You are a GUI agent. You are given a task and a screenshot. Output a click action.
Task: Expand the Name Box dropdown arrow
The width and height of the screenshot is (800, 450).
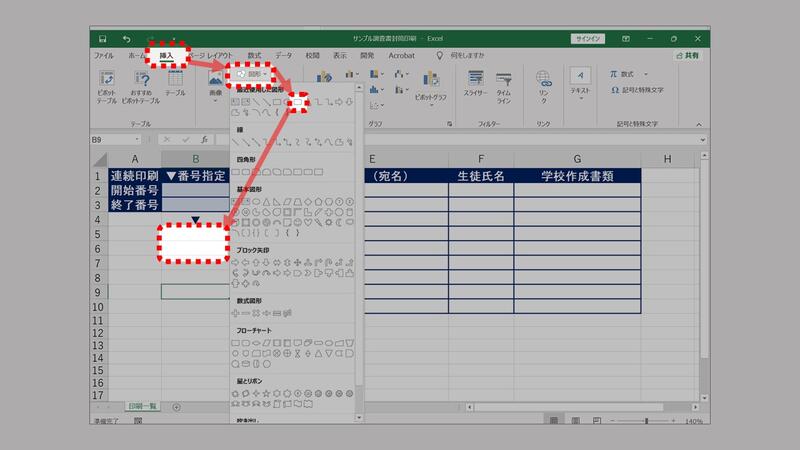click(137, 139)
